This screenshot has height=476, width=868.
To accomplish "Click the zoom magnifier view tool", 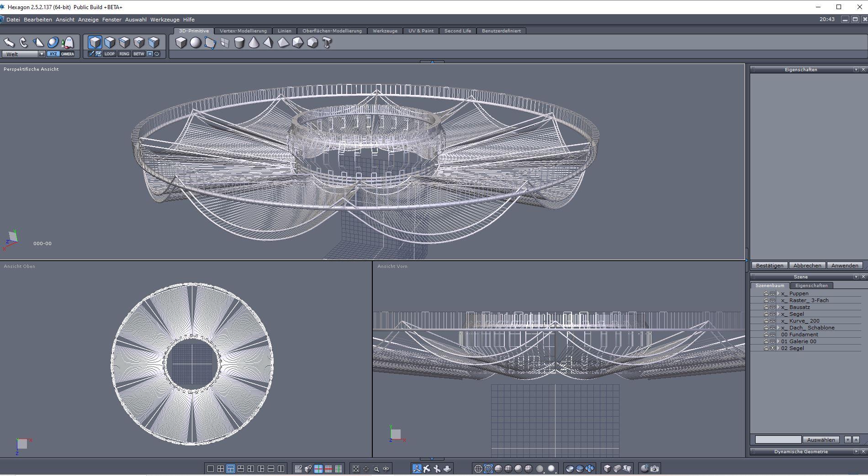I will pyautogui.click(x=376, y=468).
